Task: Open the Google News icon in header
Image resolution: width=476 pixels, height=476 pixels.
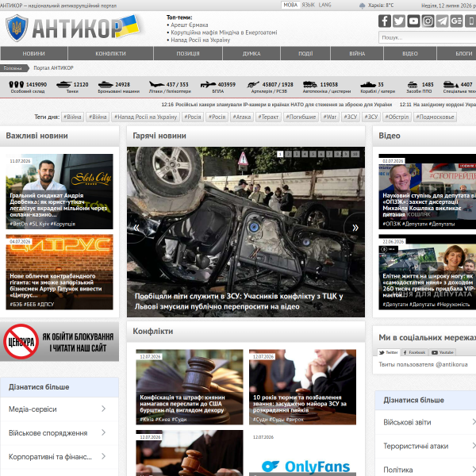Action: coord(456,21)
